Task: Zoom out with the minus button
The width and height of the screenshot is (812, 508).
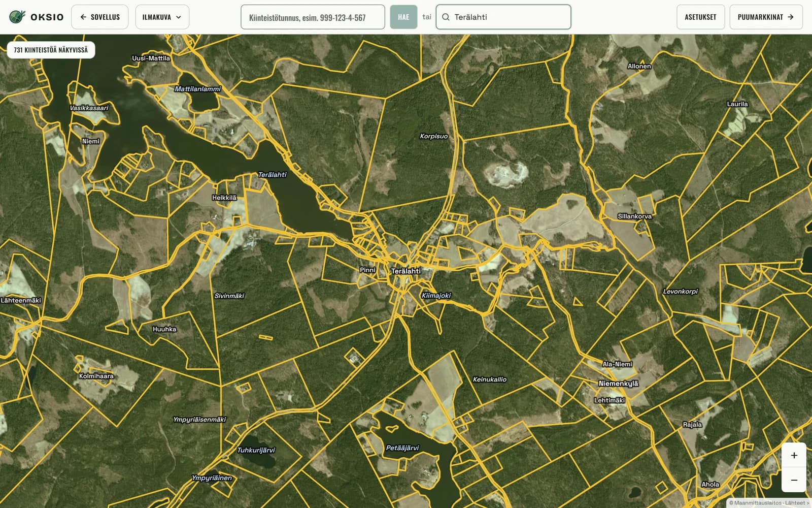Action: tap(794, 480)
